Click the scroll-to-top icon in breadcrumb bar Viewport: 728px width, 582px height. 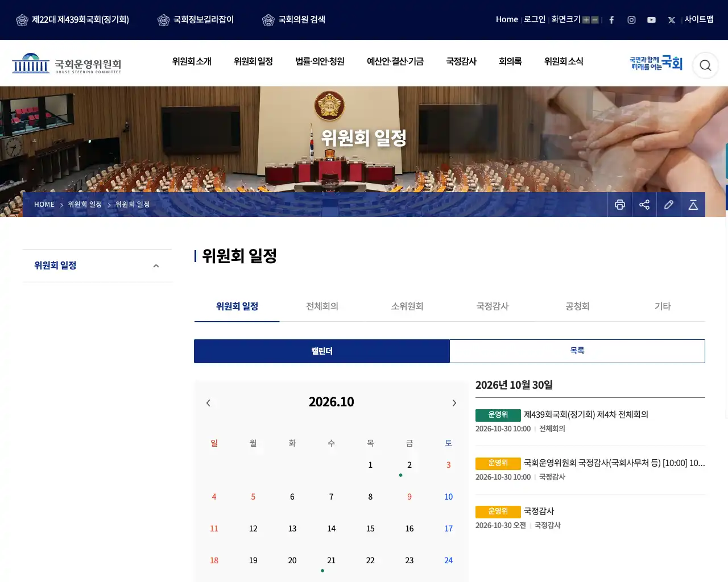click(693, 205)
